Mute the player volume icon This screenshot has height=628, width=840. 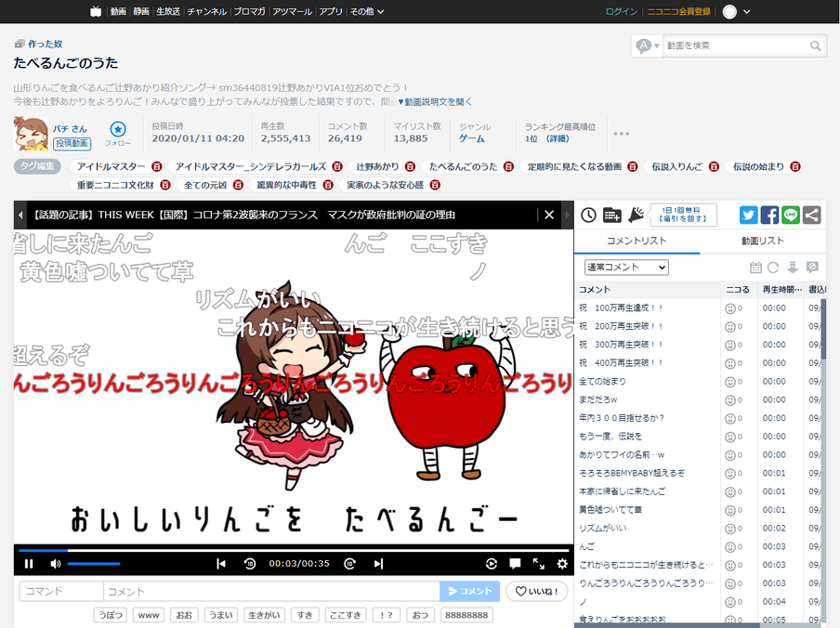pyautogui.click(x=55, y=563)
